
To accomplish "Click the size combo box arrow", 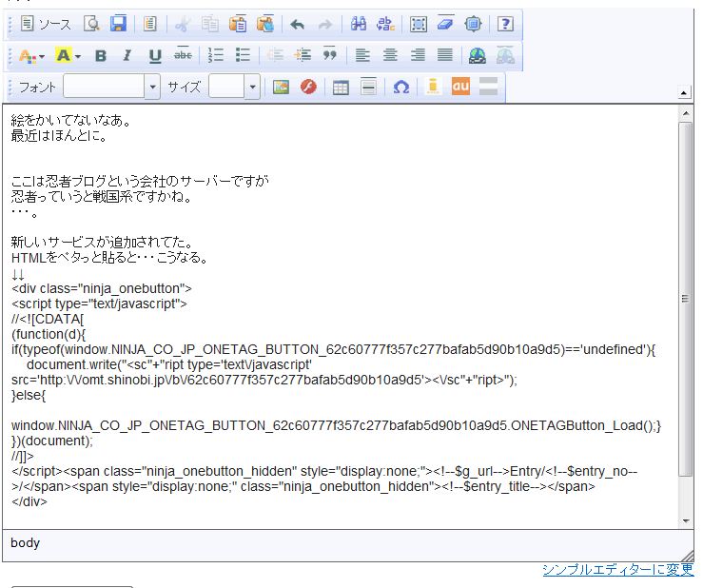I will pos(252,87).
